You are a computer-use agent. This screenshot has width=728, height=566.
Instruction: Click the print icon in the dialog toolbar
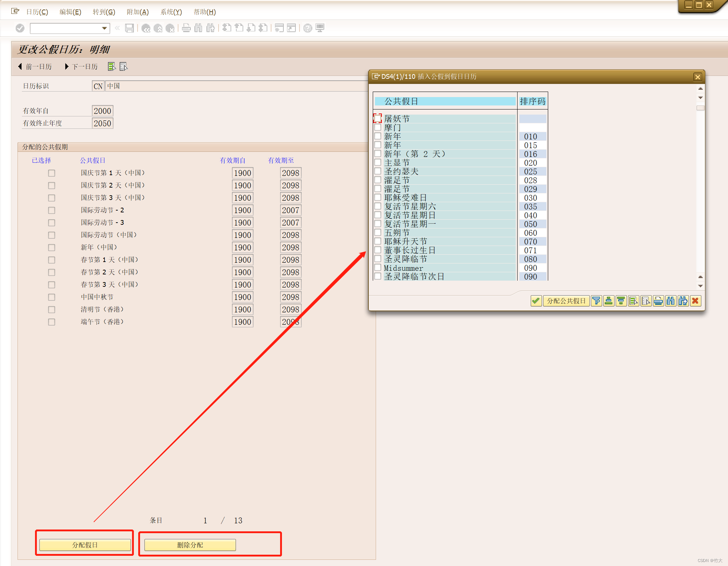[658, 301]
